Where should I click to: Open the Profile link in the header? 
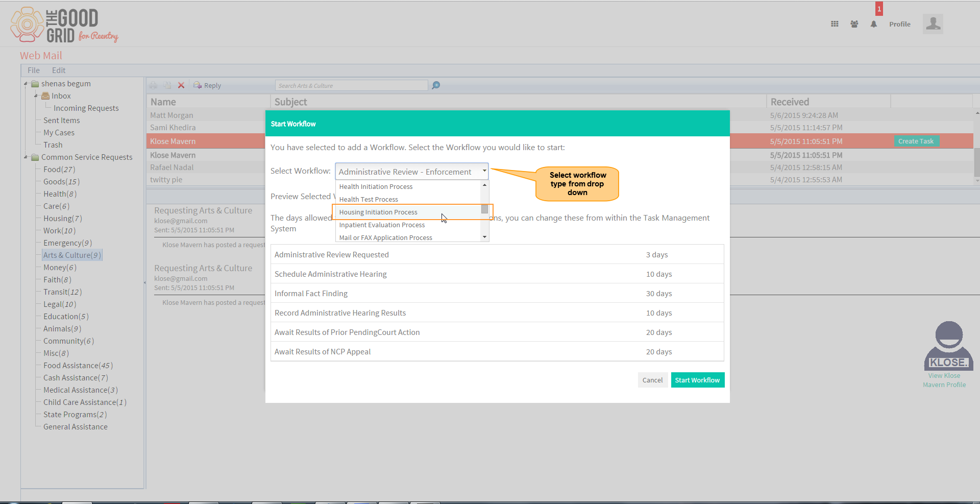click(900, 24)
